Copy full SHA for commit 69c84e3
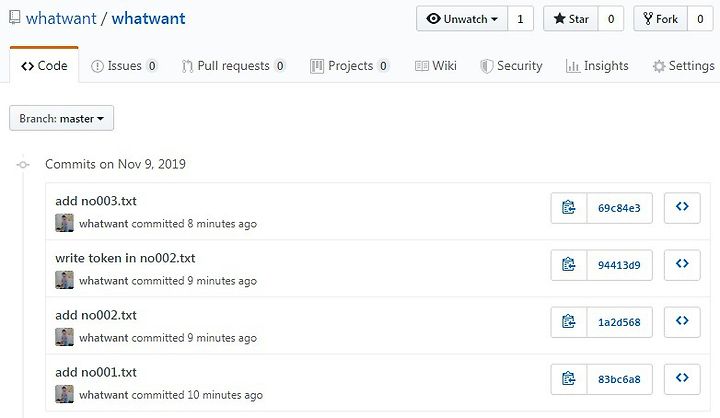The width and height of the screenshot is (720, 418). [569, 208]
